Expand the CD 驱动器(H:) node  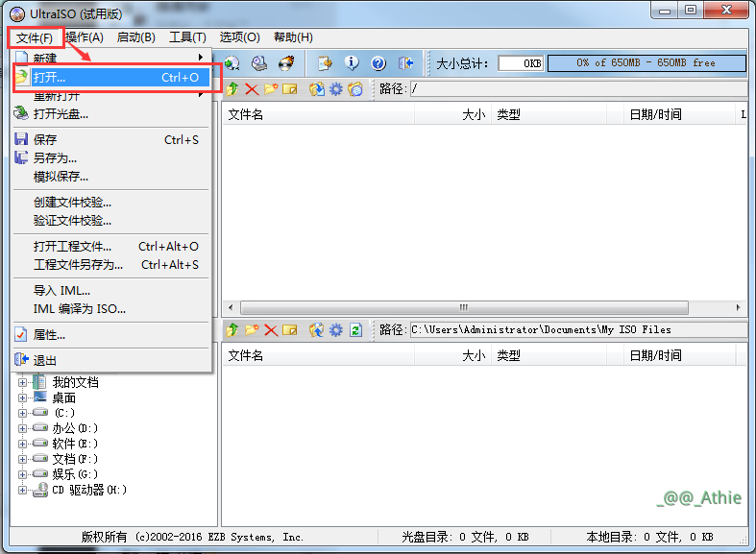point(22,490)
